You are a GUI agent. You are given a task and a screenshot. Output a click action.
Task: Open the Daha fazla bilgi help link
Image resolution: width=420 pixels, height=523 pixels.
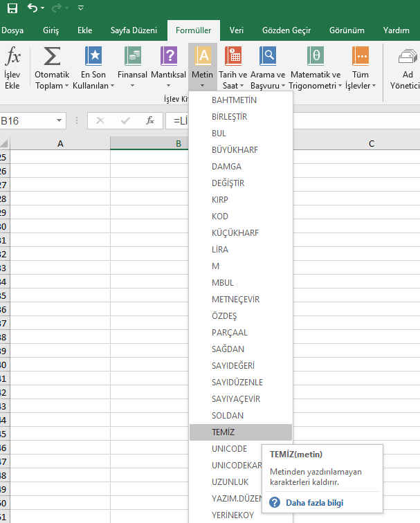coord(314,503)
